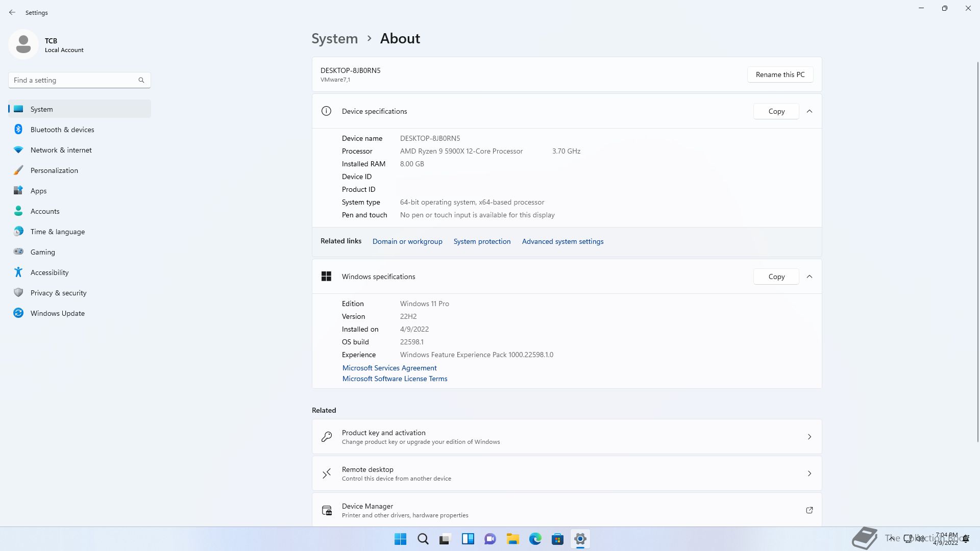Select the processor name text
The image size is (980, 551).
(461, 151)
